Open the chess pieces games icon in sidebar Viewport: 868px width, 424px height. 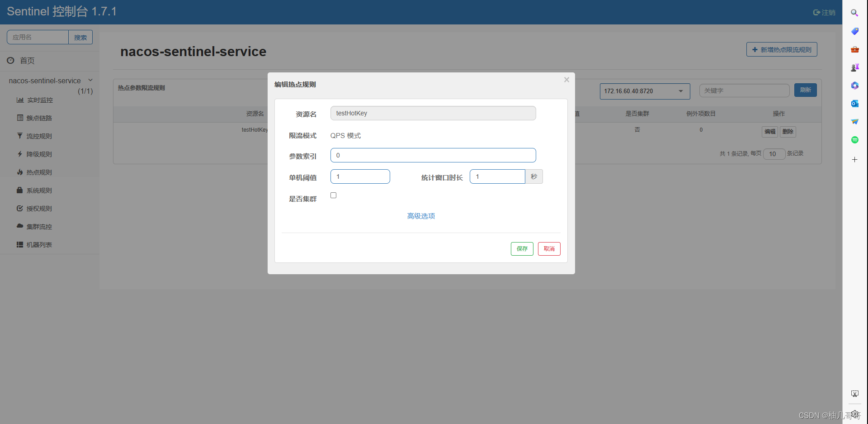pyautogui.click(x=854, y=67)
